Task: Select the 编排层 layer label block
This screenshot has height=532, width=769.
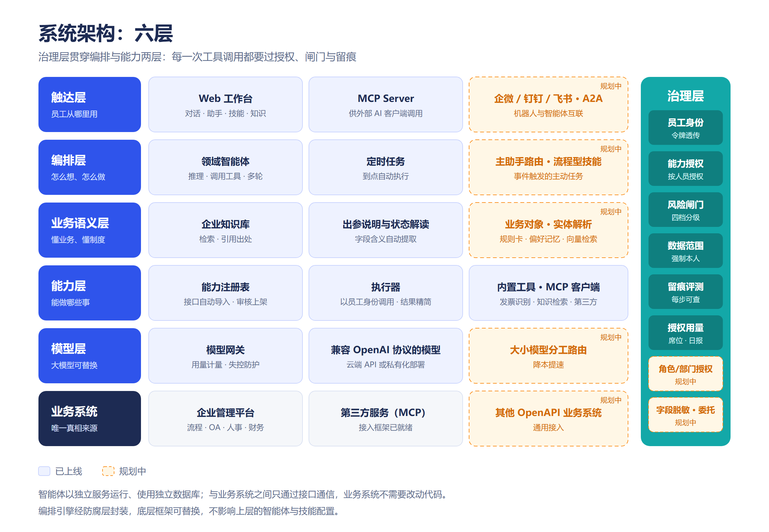Action: pos(89,167)
